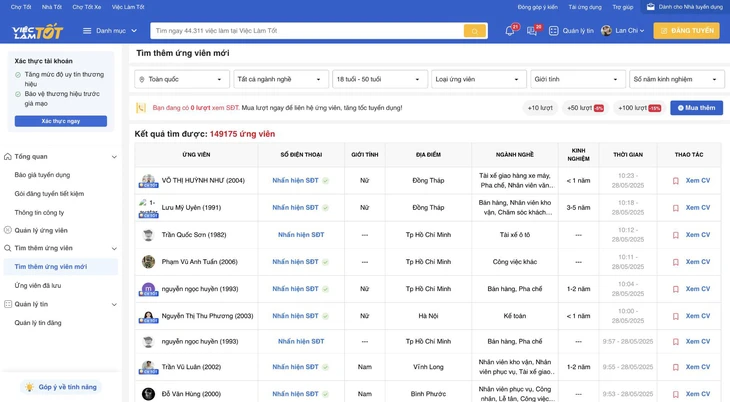The width and height of the screenshot is (730, 402).
Task: Open the Nhà Tốt top link
Action: click(52, 7)
